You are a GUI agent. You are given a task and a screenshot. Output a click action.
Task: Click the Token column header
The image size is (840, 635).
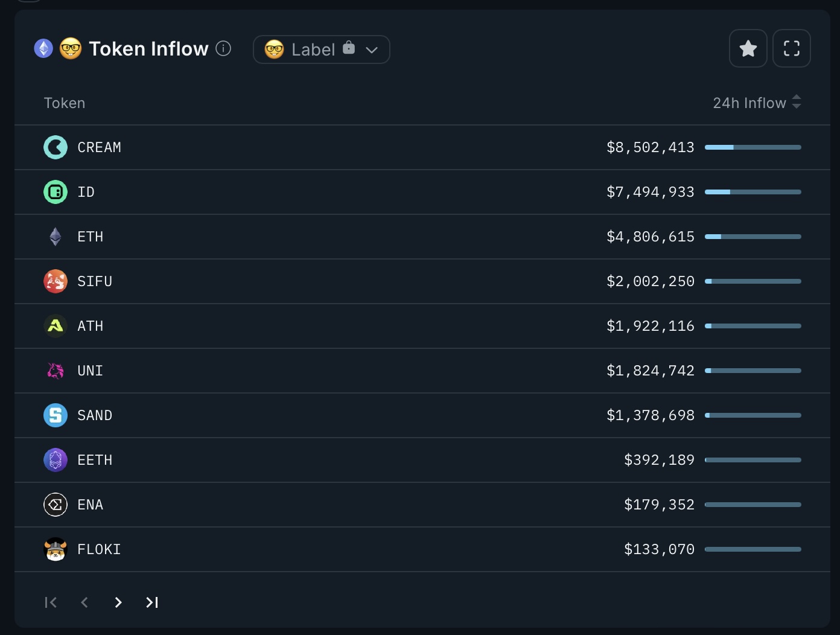coord(65,103)
